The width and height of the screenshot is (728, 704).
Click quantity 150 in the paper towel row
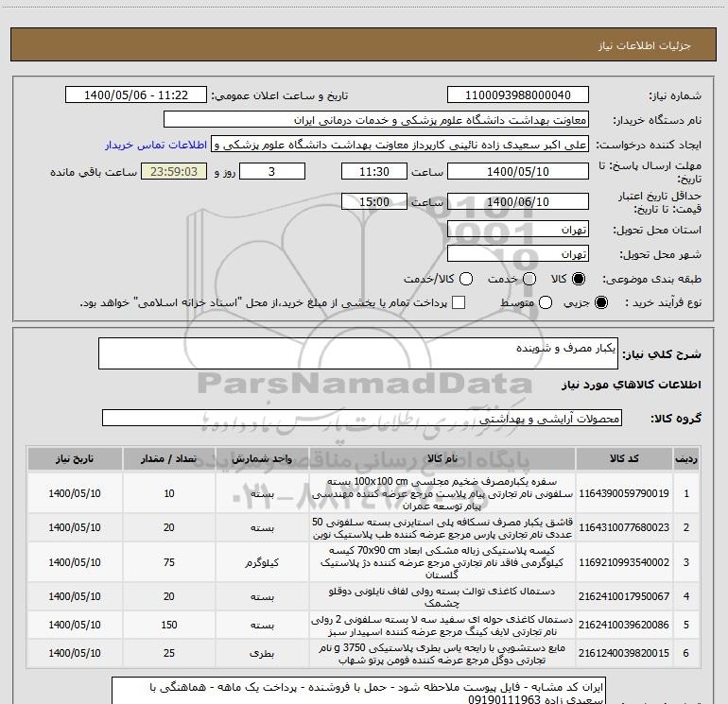point(168,625)
